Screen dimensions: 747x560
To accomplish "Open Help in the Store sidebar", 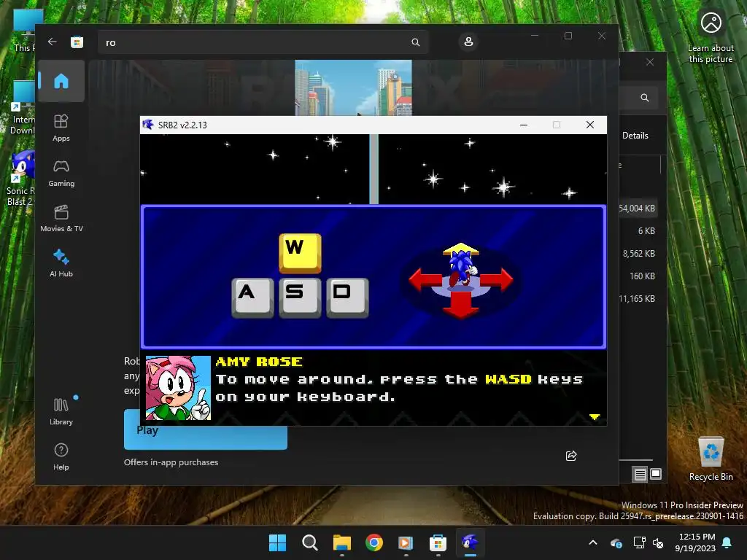I will (61, 456).
